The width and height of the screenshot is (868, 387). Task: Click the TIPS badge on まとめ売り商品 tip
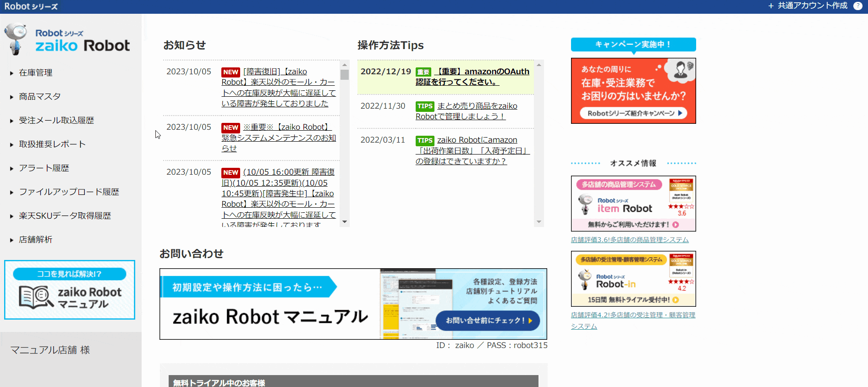pyautogui.click(x=425, y=106)
